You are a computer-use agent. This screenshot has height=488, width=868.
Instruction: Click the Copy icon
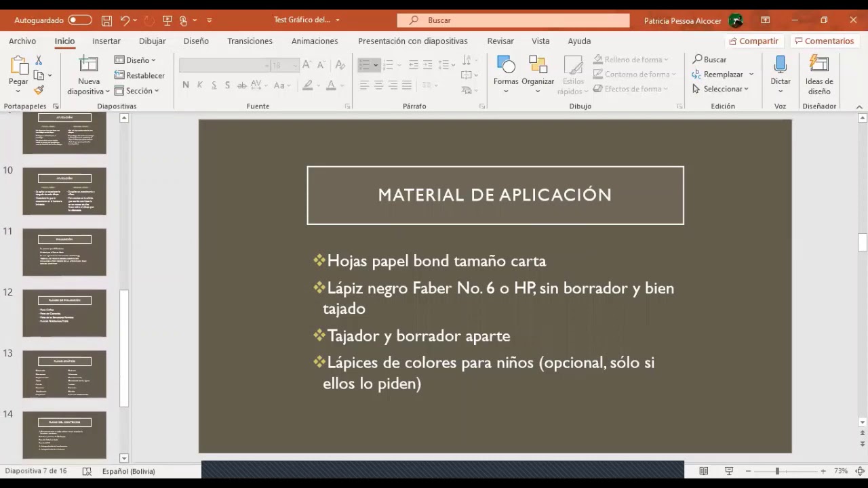[x=39, y=75]
